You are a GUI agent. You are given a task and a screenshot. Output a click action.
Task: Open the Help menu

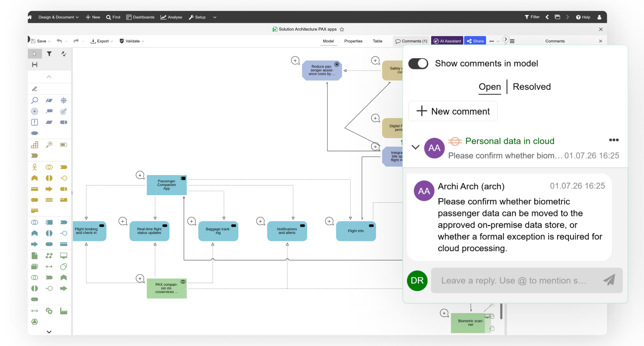pos(583,17)
